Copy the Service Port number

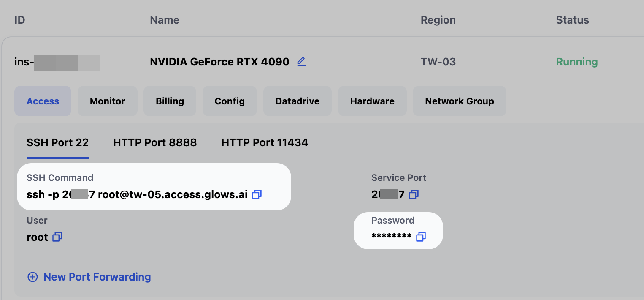(x=414, y=194)
